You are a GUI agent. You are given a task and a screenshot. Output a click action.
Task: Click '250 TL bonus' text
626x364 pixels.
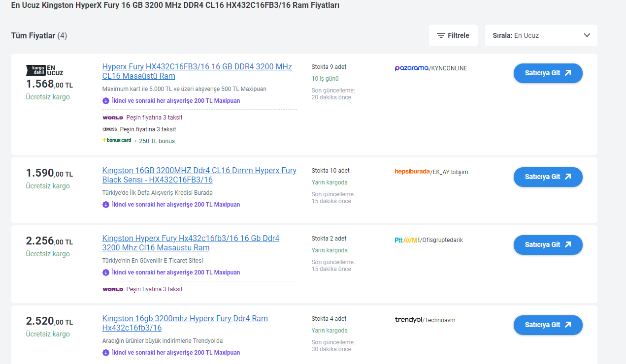pyautogui.click(x=157, y=141)
